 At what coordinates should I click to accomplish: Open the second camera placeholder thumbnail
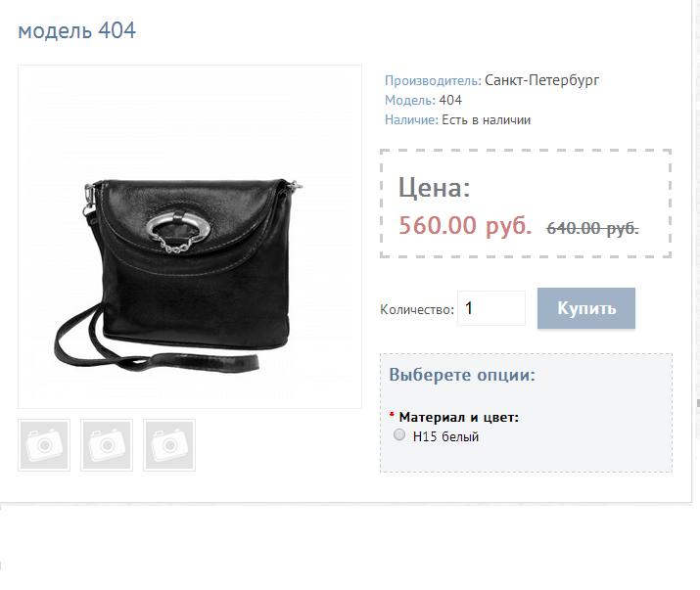coord(107,445)
